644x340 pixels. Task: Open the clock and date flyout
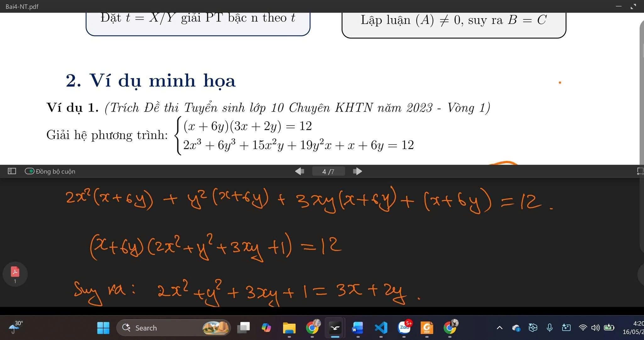[633, 327]
